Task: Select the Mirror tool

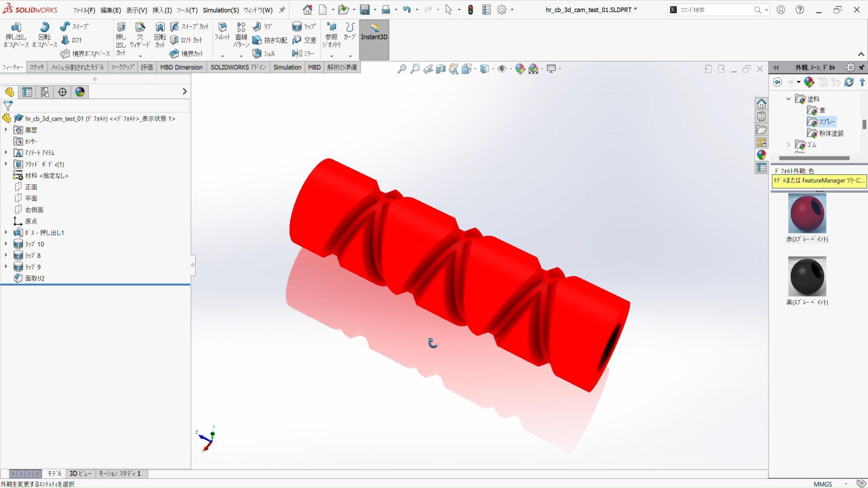Action: [x=303, y=54]
